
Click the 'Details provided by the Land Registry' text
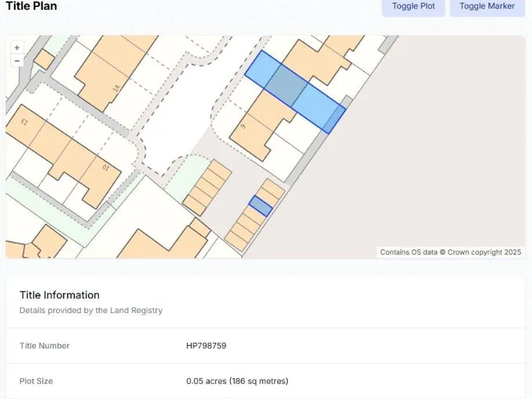91,310
